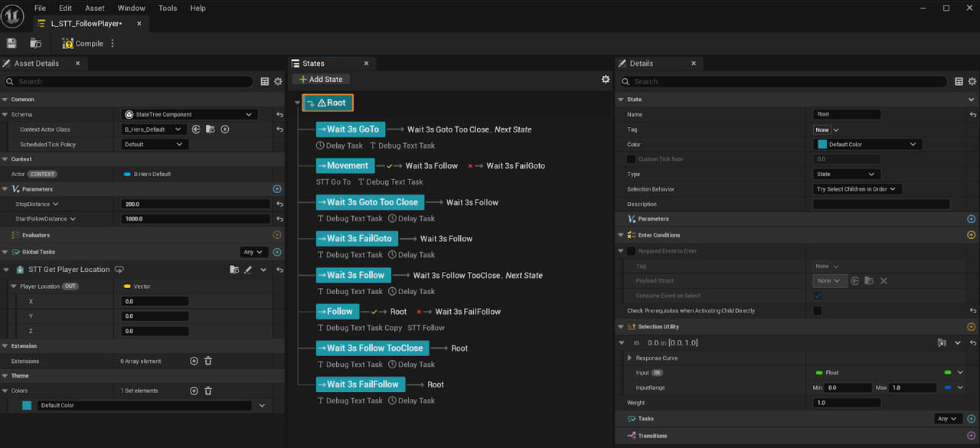The image size is (980, 448).
Task: Open the Window menu
Action: (x=132, y=8)
